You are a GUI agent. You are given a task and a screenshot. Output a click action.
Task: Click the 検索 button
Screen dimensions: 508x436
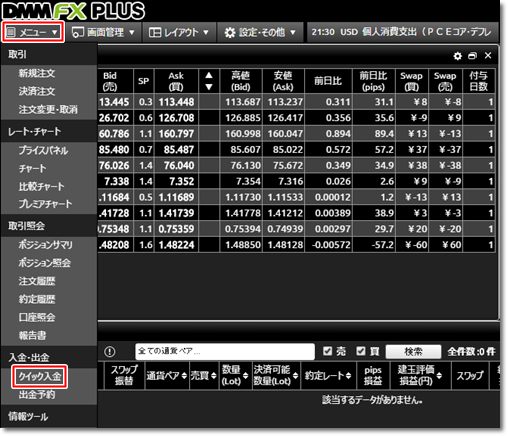tap(413, 351)
